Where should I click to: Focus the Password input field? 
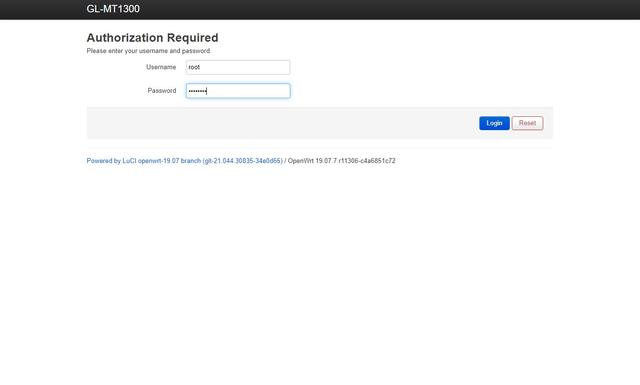(238, 91)
